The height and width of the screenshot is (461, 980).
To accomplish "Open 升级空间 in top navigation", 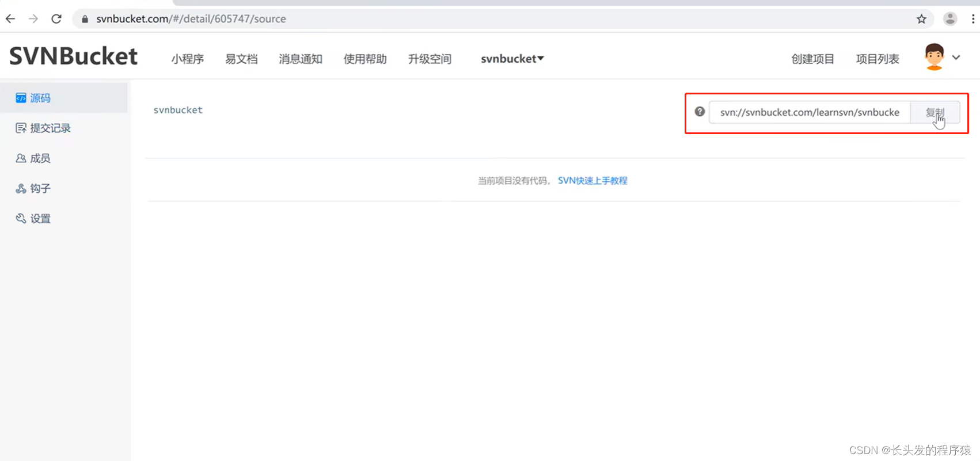I will tap(430, 59).
